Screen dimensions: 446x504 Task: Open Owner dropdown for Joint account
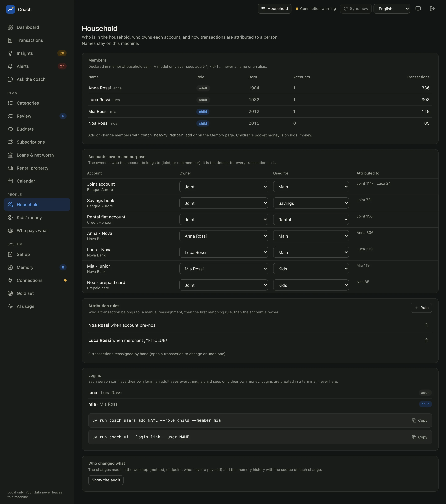coord(224,187)
